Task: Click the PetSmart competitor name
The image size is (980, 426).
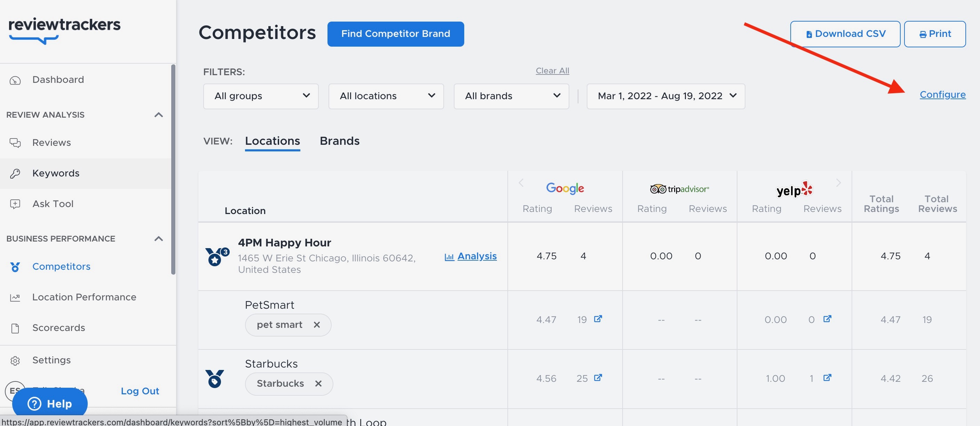Action: (x=269, y=305)
